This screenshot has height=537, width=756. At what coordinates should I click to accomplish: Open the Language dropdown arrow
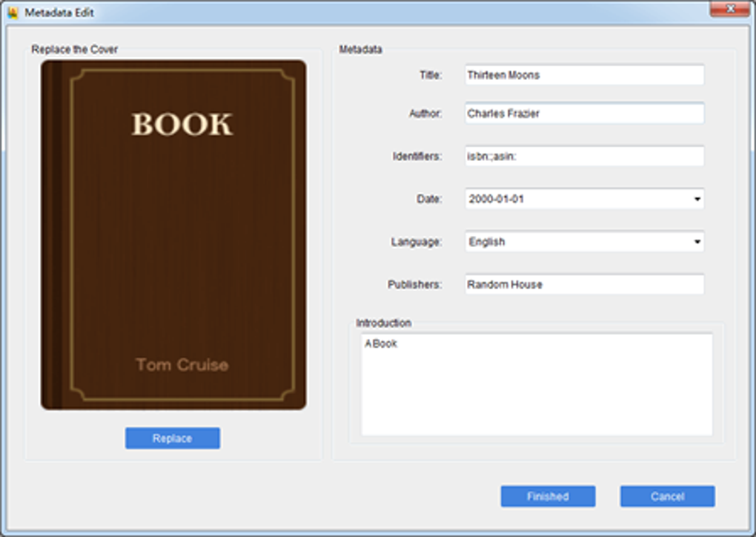(697, 242)
